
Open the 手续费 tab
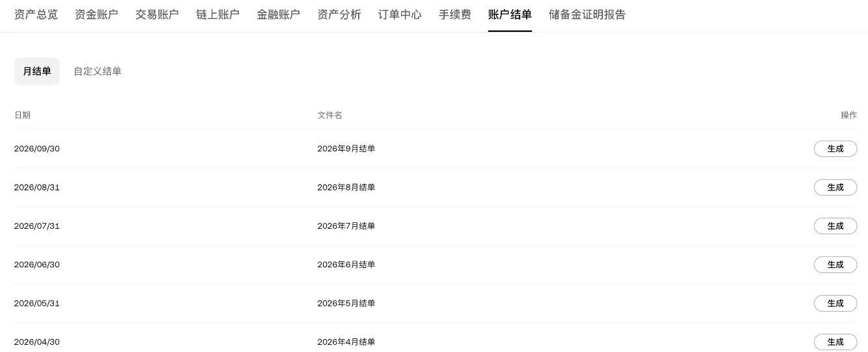click(x=455, y=14)
